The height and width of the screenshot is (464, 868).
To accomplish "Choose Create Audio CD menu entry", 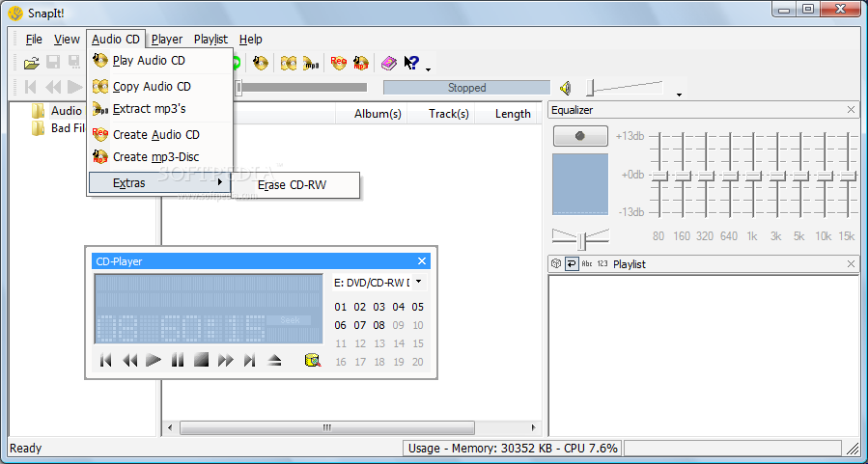I will point(159,134).
